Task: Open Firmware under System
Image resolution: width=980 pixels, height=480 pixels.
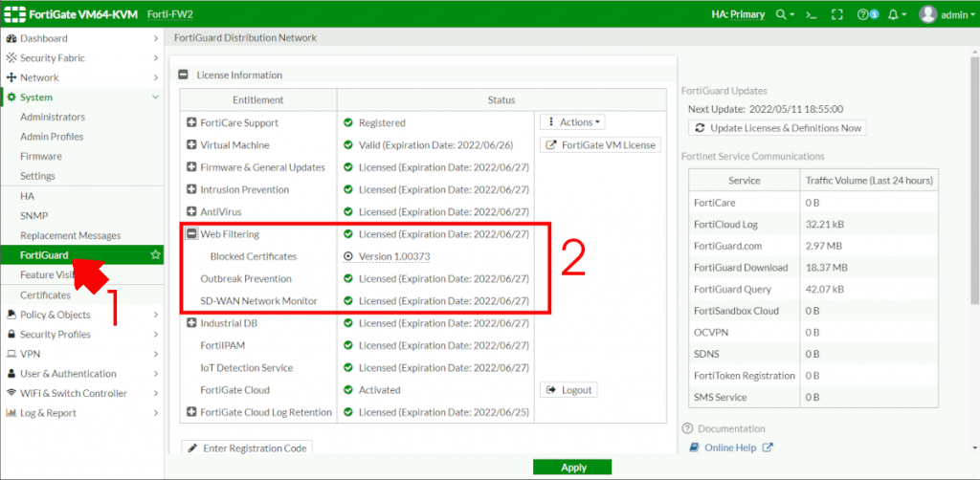Action: 40,157
